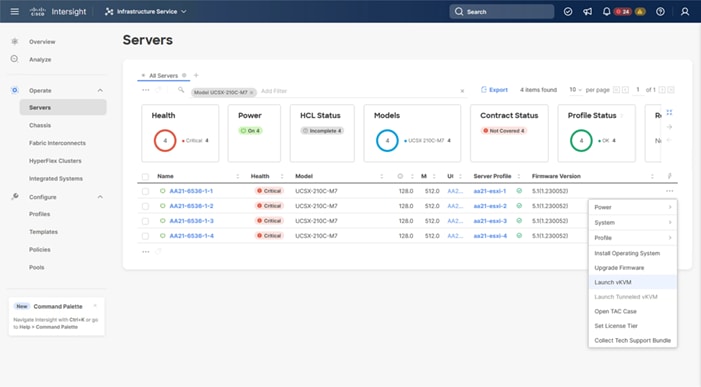Open the user profile icon
This screenshot has width=701, height=387.
(684, 12)
